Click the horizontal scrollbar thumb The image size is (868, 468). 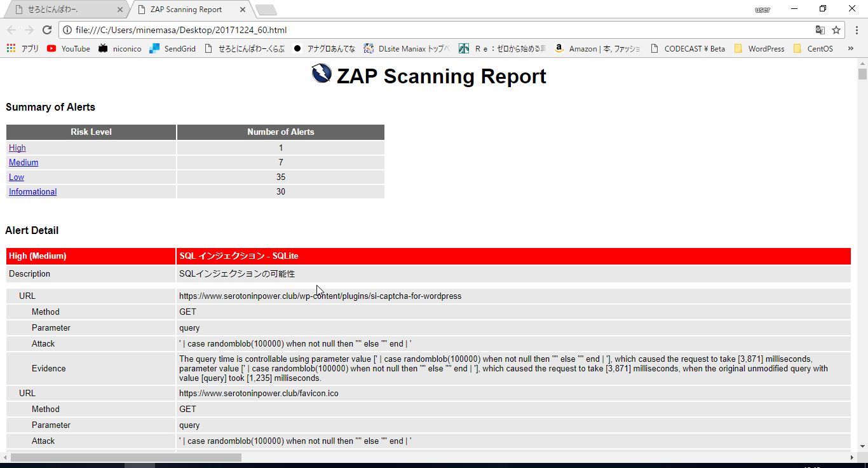(126, 457)
